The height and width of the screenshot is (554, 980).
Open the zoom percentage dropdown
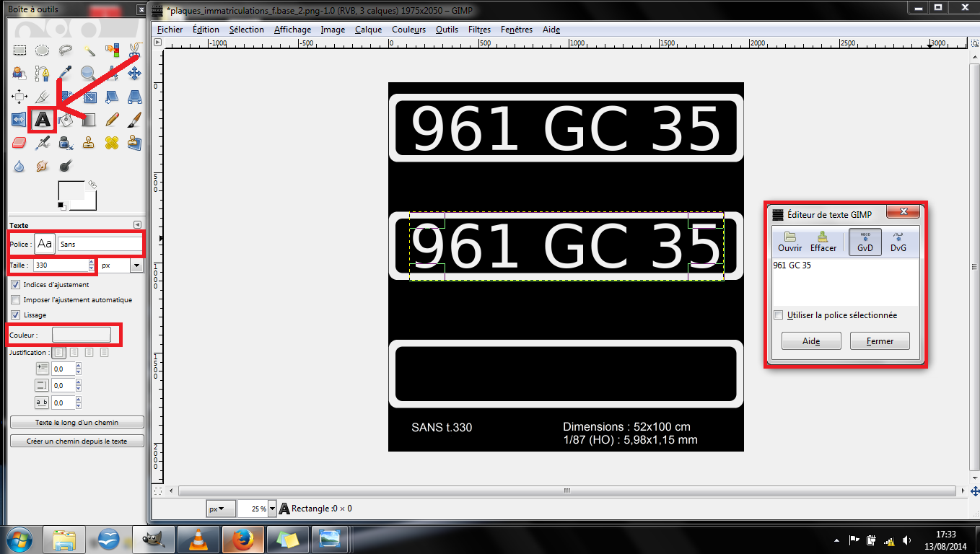(x=273, y=509)
